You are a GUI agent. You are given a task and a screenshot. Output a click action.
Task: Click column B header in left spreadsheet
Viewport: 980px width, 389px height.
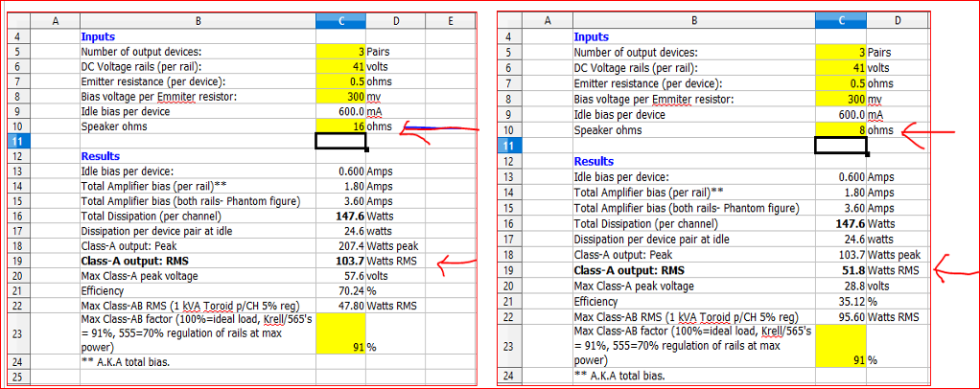tap(198, 21)
